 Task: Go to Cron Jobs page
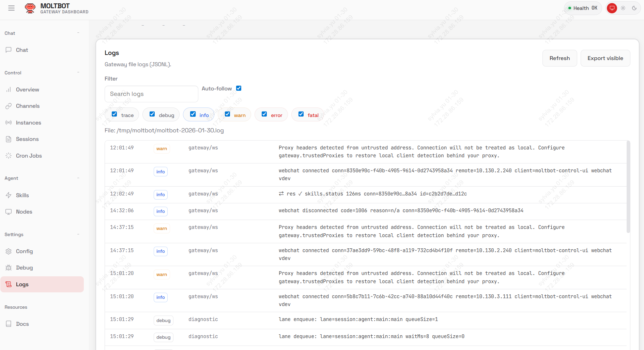29,156
